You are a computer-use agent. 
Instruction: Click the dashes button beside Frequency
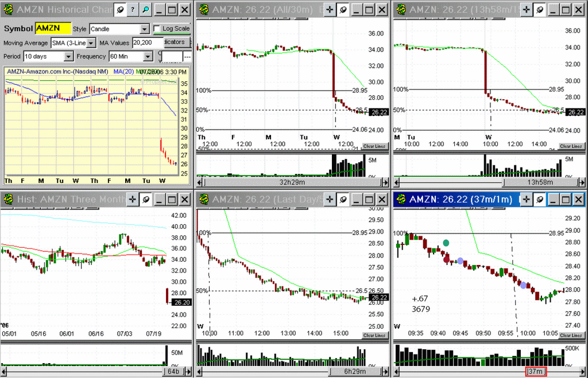187,57
